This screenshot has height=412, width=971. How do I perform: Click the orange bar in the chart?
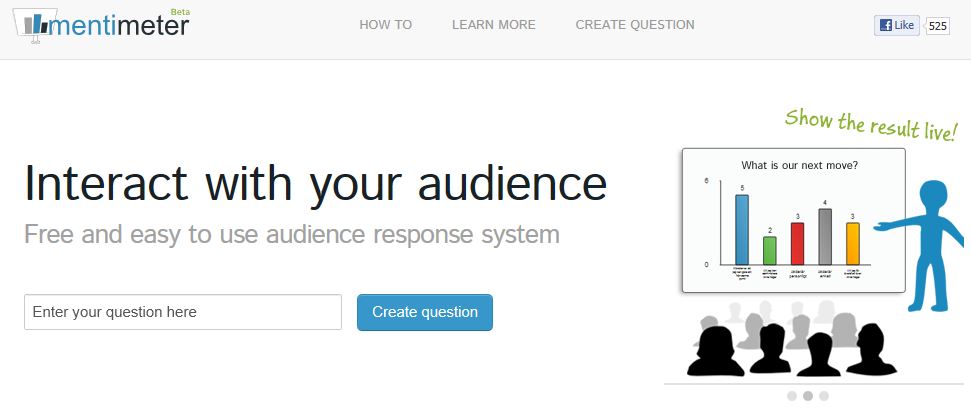pos(852,243)
